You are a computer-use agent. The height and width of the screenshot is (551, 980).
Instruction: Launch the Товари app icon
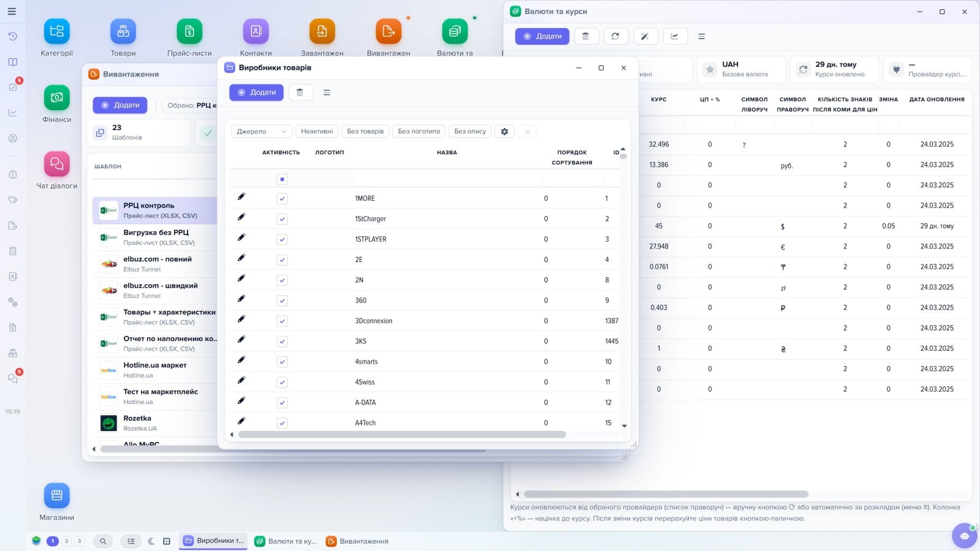point(123,31)
